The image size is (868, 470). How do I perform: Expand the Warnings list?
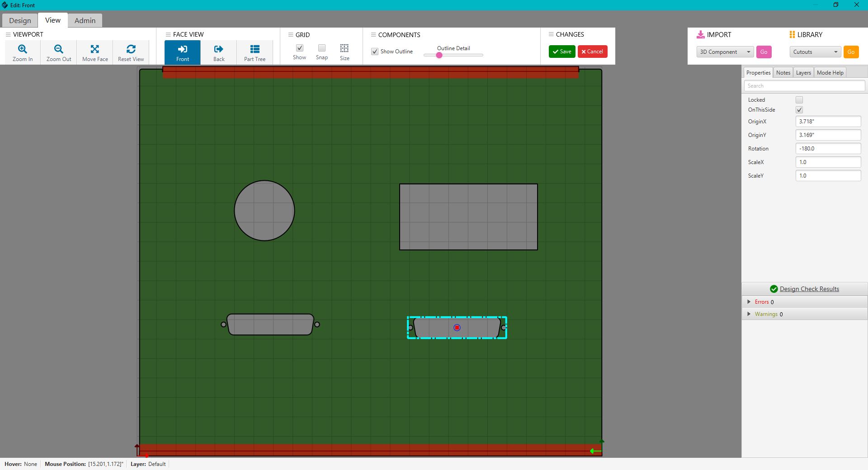(x=749, y=314)
